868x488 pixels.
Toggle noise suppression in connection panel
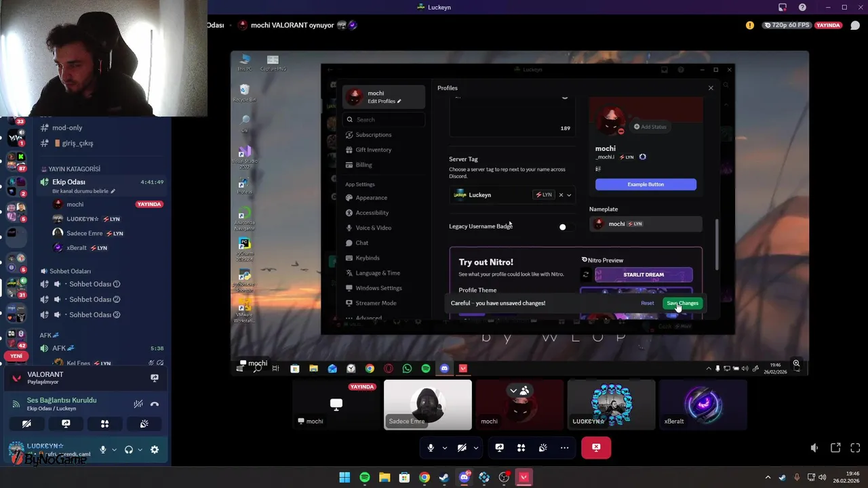point(138,404)
